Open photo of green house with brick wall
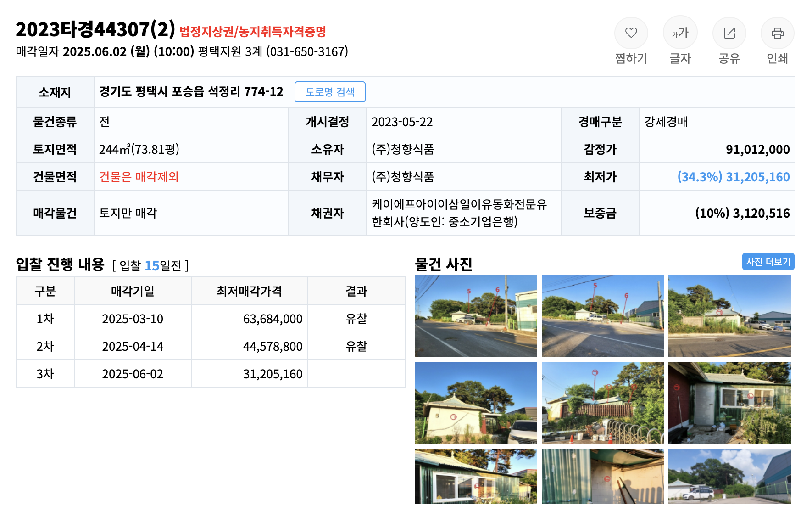812x517 pixels. (729, 403)
